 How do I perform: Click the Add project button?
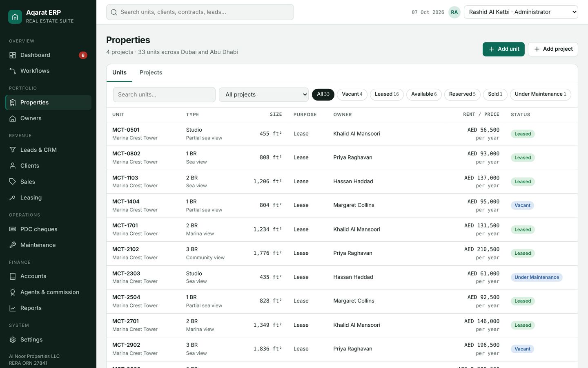553,49
